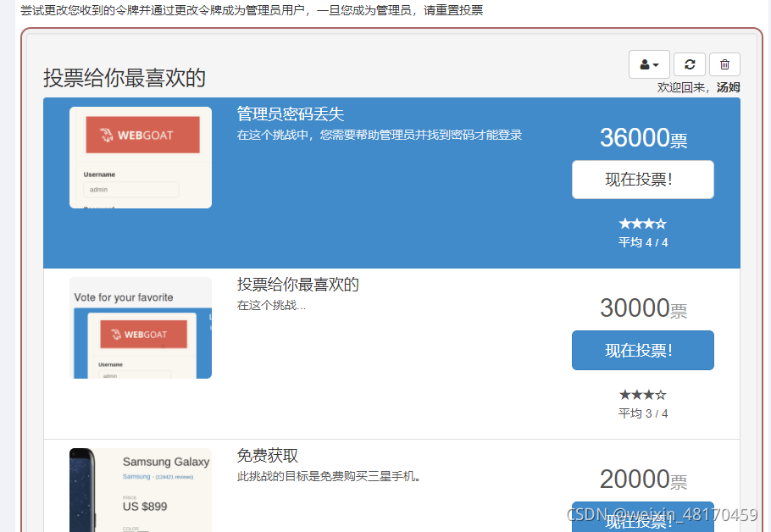
Task: Refresh the voting list
Action: point(690,64)
